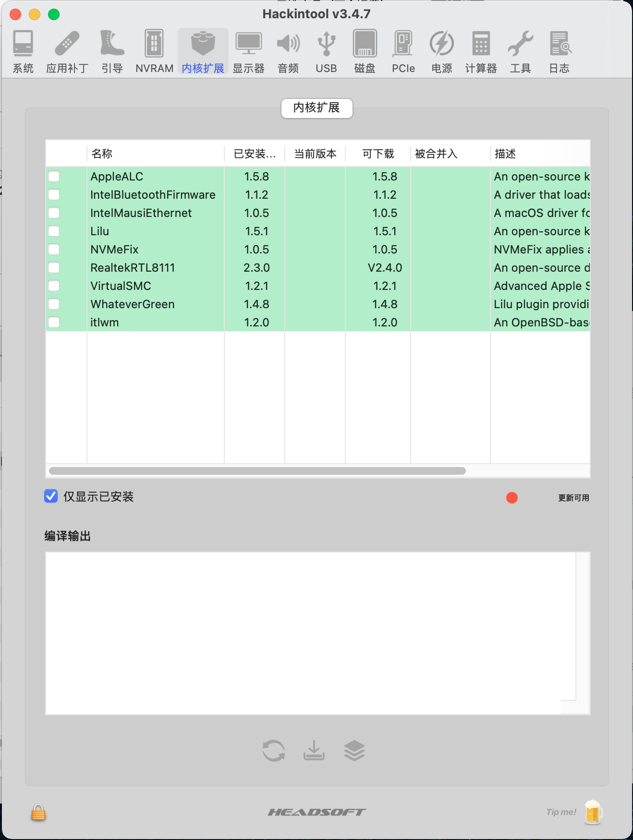Click the refresh kexts icon

click(274, 751)
